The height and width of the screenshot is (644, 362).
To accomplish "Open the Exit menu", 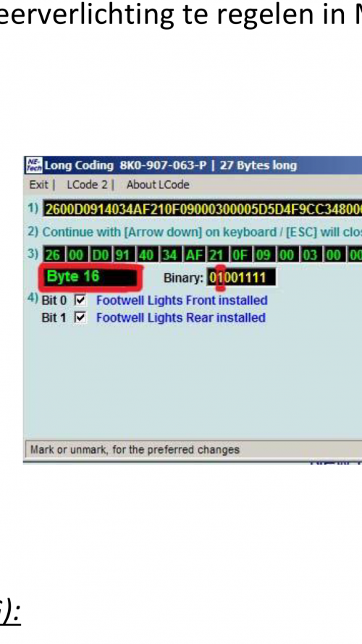I will coord(39,185).
